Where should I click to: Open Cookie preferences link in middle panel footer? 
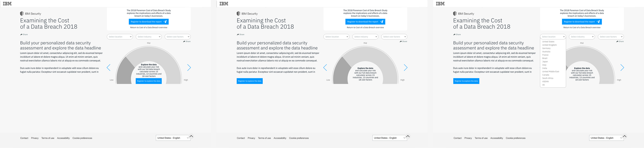pyautogui.click(x=299, y=138)
